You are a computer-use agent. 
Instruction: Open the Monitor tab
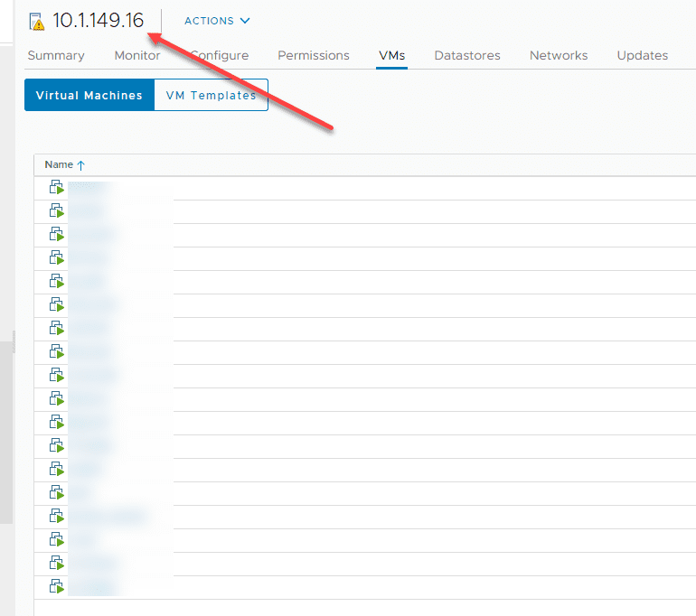click(x=137, y=55)
